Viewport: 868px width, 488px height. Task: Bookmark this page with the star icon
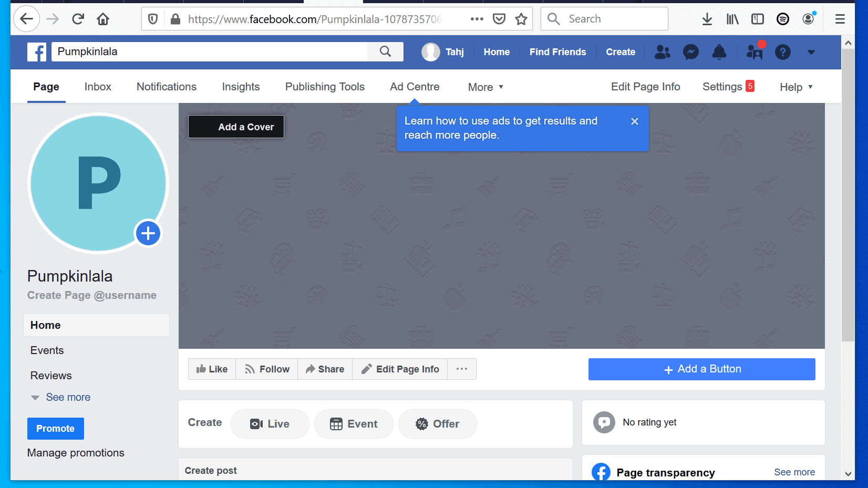521,19
